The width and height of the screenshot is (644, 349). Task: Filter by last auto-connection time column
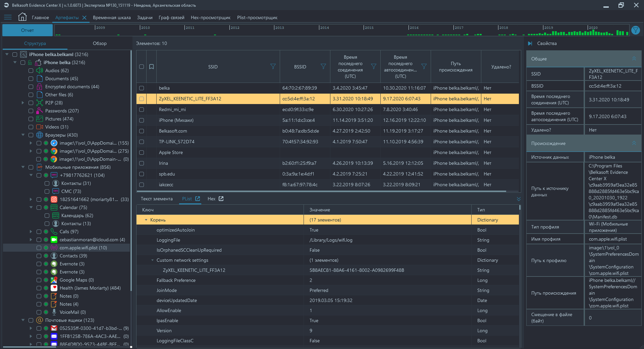point(424,66)
